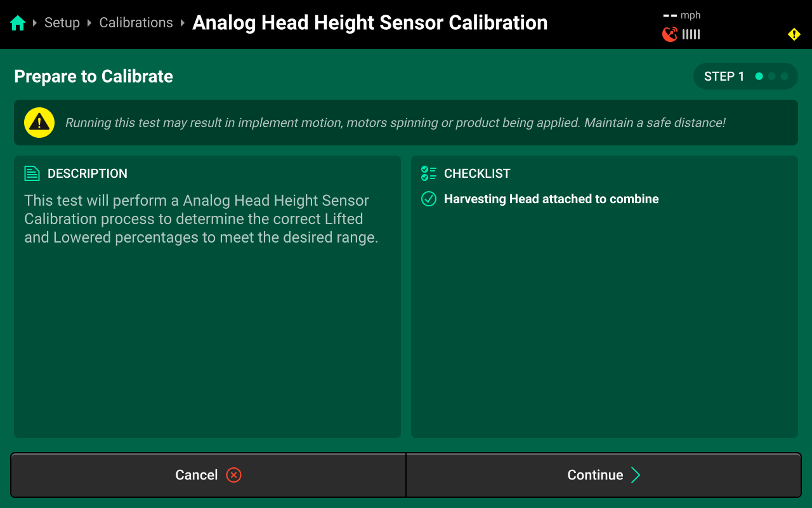Click the breadcrumb arrow after Calibrations
812x508 pixels.
183,23
